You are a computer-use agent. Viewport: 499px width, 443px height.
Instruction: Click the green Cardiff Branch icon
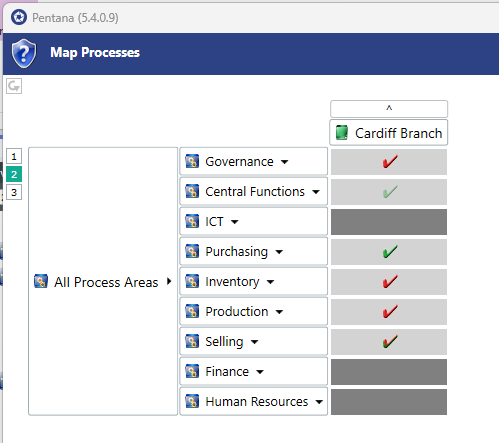[x=342, y=133]
